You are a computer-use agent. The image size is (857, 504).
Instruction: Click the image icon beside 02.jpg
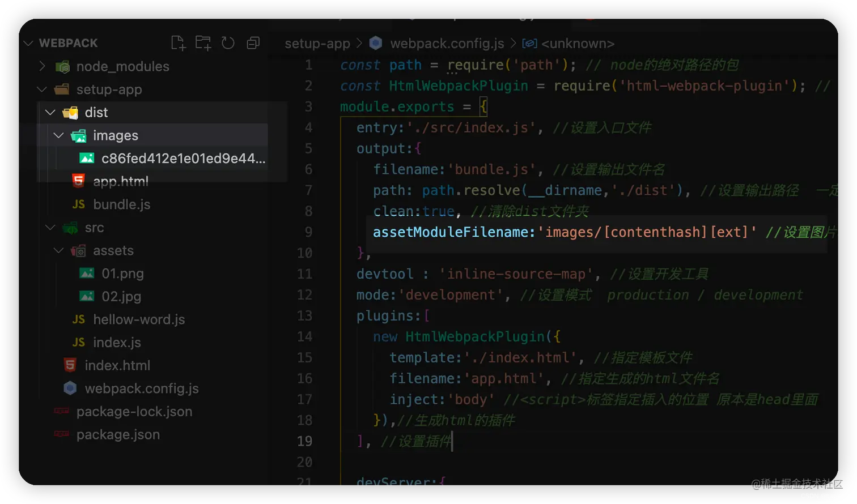pyautogui.click(x=87, y=296)
